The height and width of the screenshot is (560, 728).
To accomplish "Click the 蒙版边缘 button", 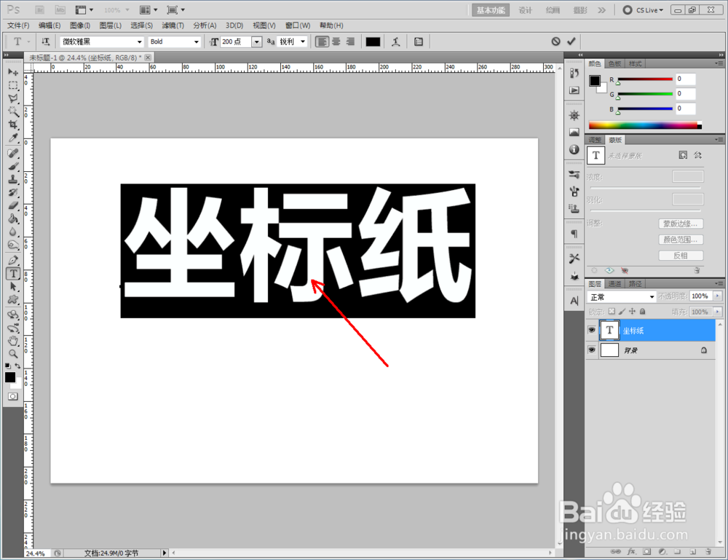I will [x=681, y=223].
